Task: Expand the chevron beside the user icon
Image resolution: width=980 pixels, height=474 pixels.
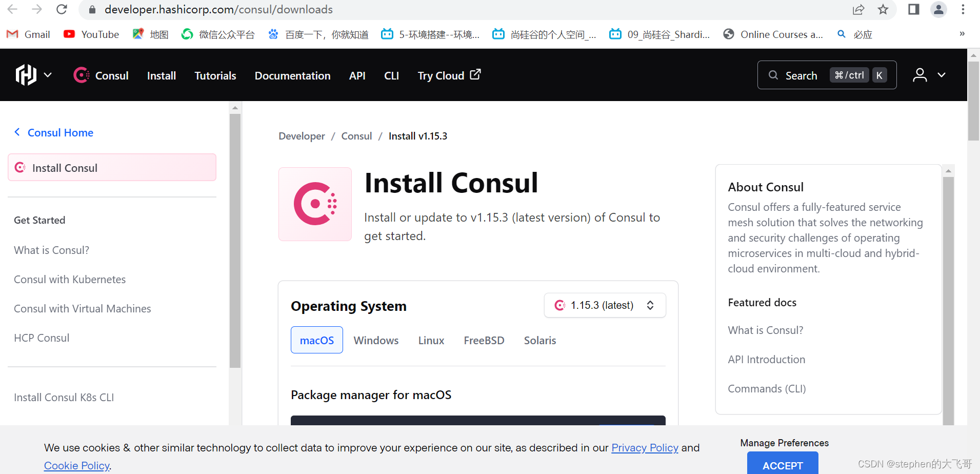Action: (942, 75)
